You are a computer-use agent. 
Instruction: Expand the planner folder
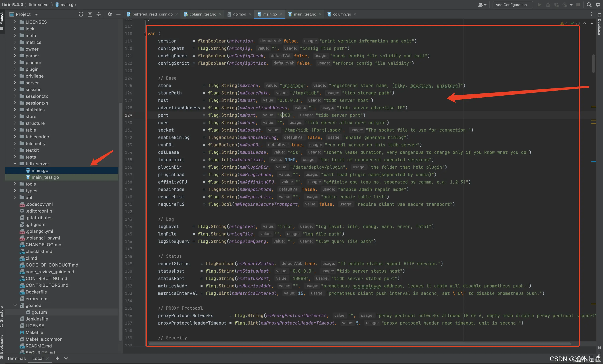15,63
